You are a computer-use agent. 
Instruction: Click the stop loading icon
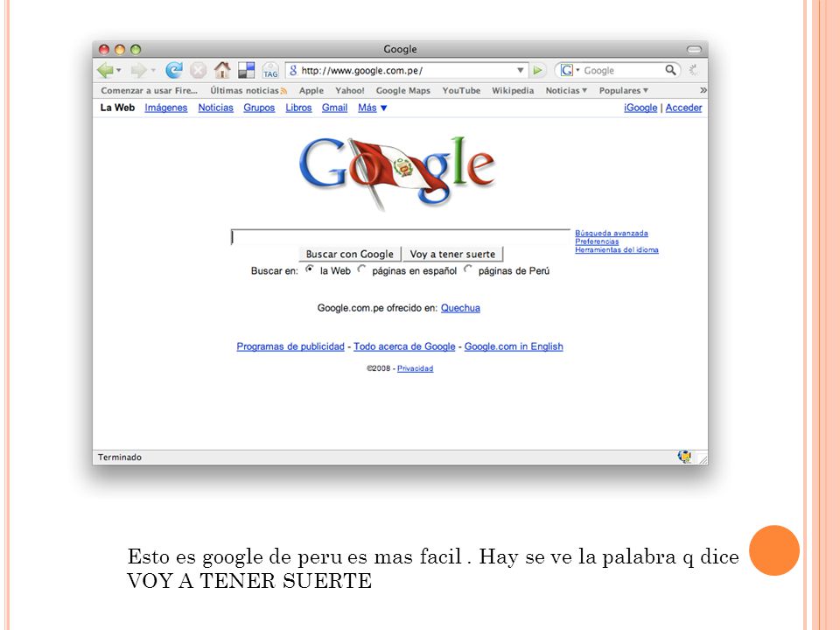coord(199,70)
